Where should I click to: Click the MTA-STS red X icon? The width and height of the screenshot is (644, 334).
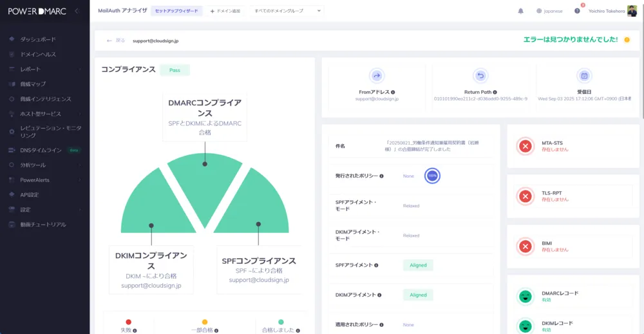point(526,146)
